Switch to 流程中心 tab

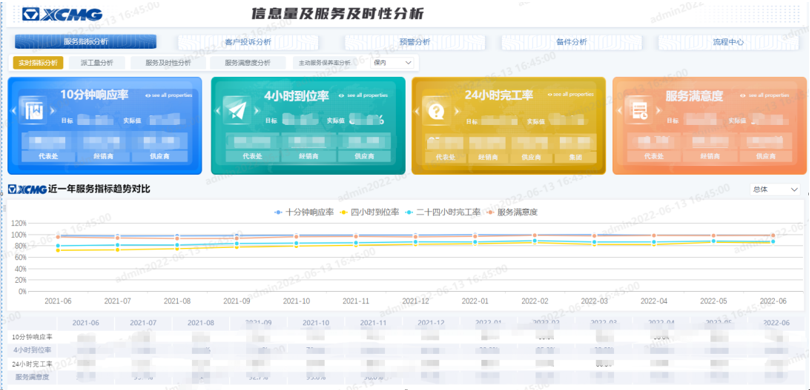pyautogui.click(x=728, y=42)
